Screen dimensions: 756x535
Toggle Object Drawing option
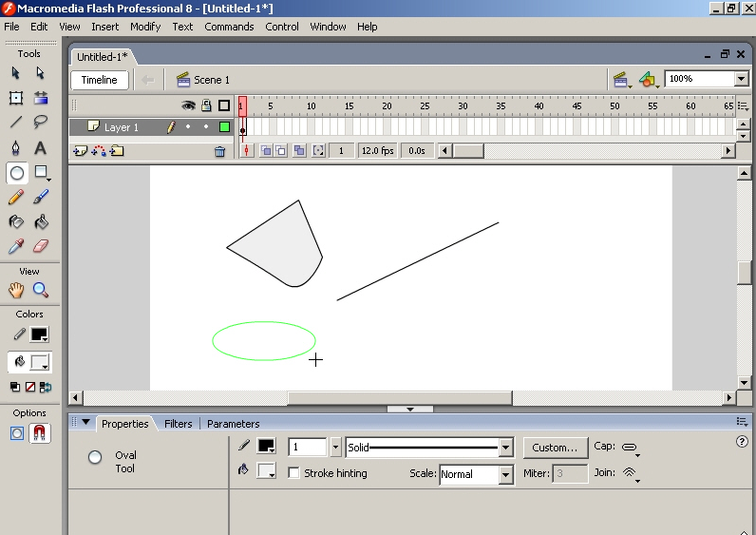(x=17, y=433)
